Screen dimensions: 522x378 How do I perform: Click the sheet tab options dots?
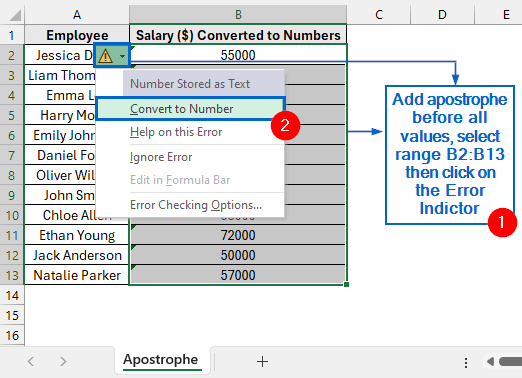[466, 363]
